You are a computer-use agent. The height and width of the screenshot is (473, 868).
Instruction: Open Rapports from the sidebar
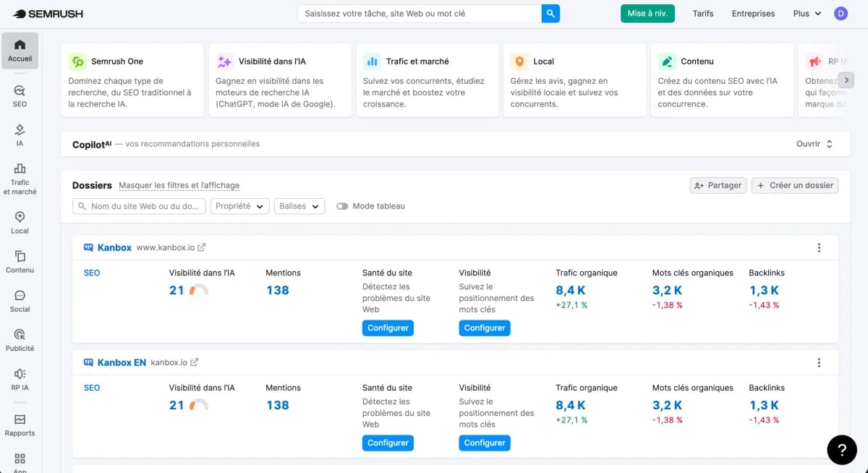click(20, 423)
